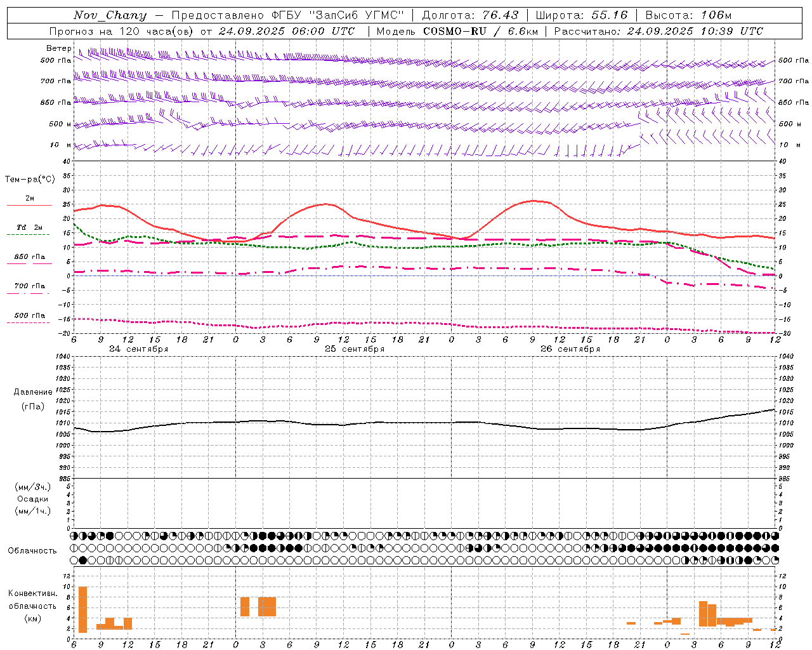Image resolution: width=812 pixels, height=650 pixels.
Task: Click '700 гПа' in the temperature legend
Action: point(30,286)
